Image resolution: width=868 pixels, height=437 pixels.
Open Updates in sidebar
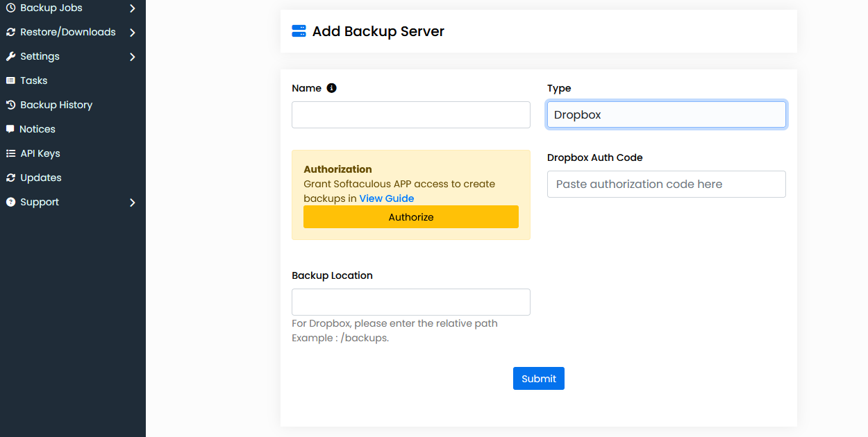41,178
